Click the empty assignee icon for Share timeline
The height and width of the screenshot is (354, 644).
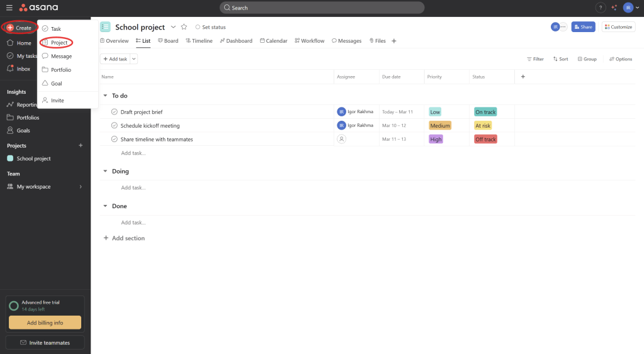pos(342,139)
